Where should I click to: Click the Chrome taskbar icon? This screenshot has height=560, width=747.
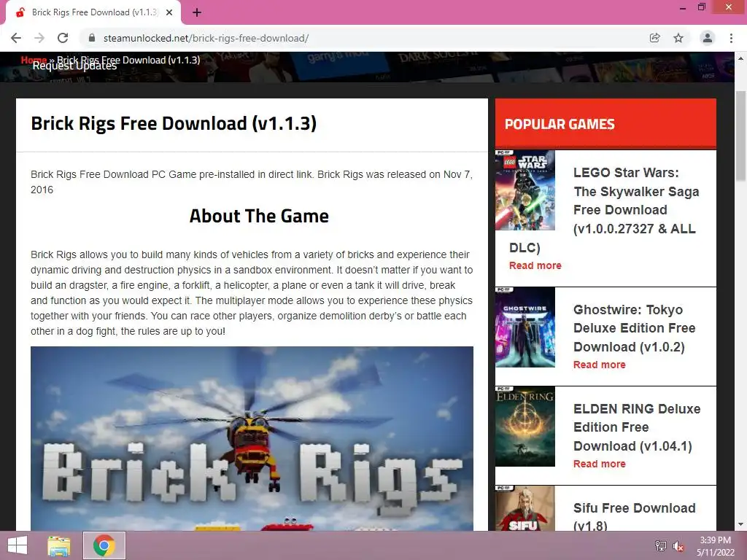[x=104, y=545]
